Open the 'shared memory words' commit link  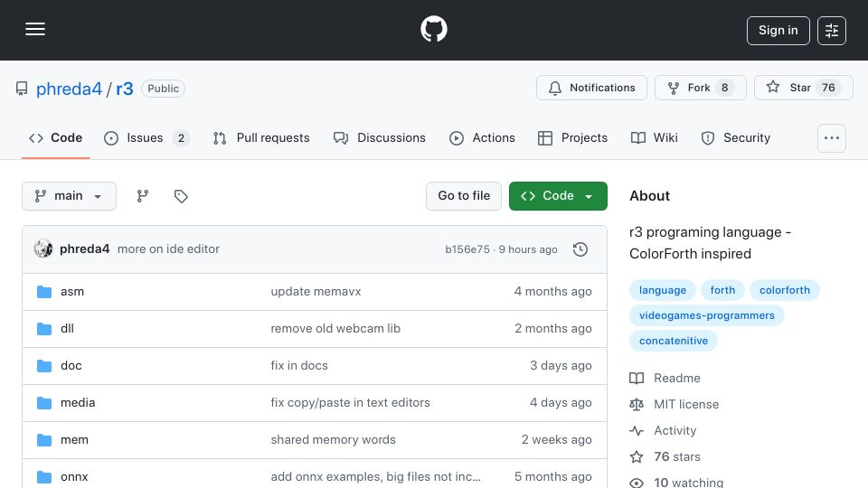coord(334,440)
